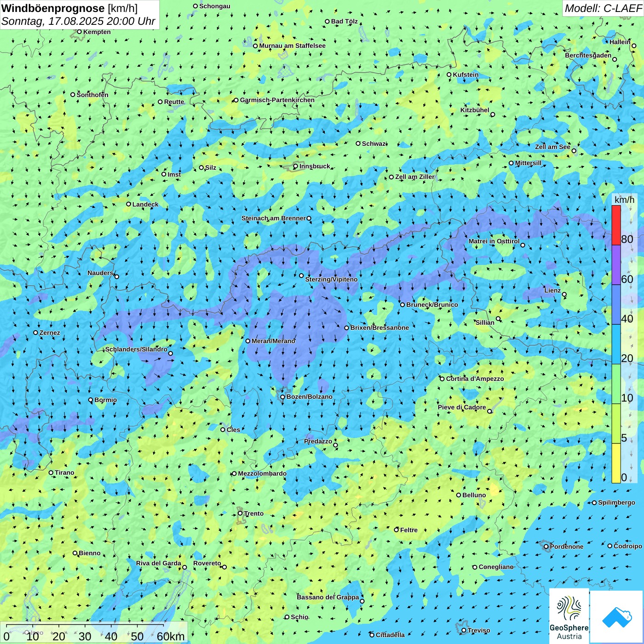Viewport: 644px width, 644px height.
Task: Click the Pordenone label
Action: (x=567, y=546)
